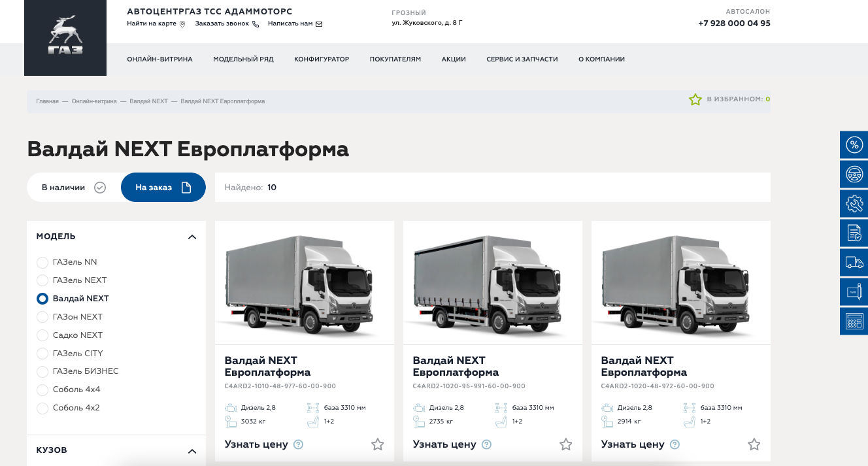Screen dimensions: 868x466
Task: Open the truck sidebar icon
Action: (854, 263)
